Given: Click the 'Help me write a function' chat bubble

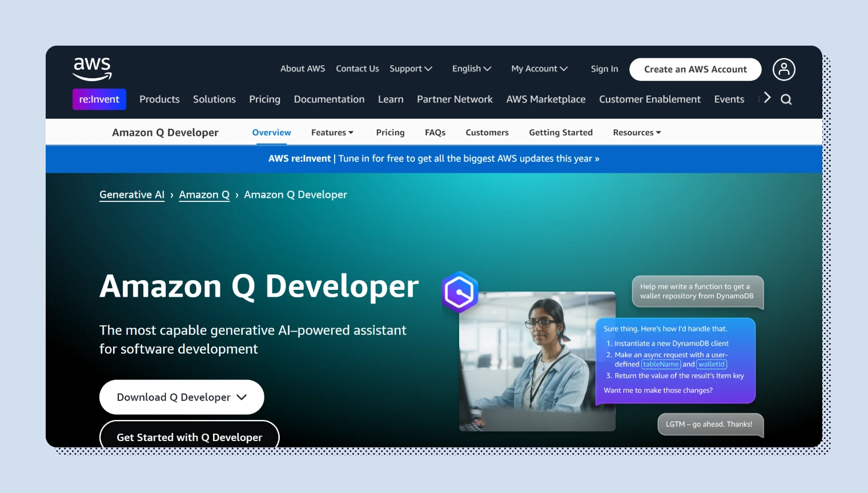Looking at the screenshot, I should [x=697, y=292].
